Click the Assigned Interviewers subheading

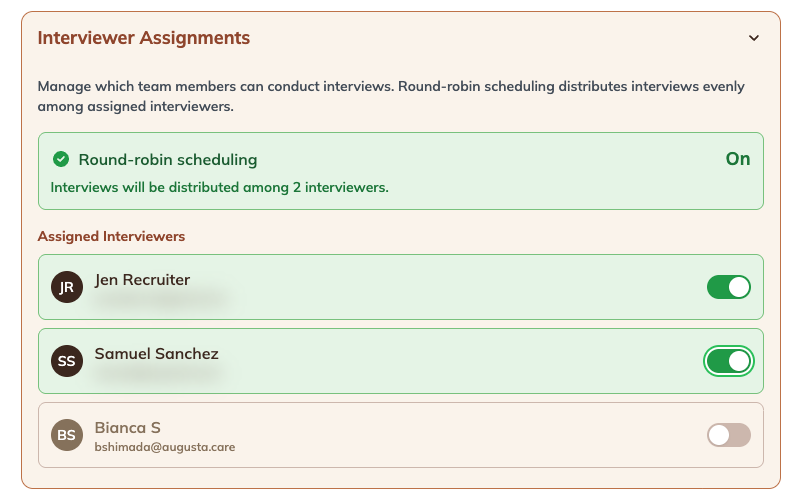tap(111, 236)
